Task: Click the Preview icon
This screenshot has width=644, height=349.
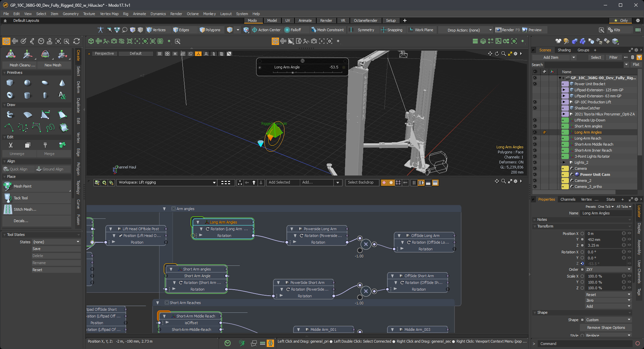Action: click(525, 30)
